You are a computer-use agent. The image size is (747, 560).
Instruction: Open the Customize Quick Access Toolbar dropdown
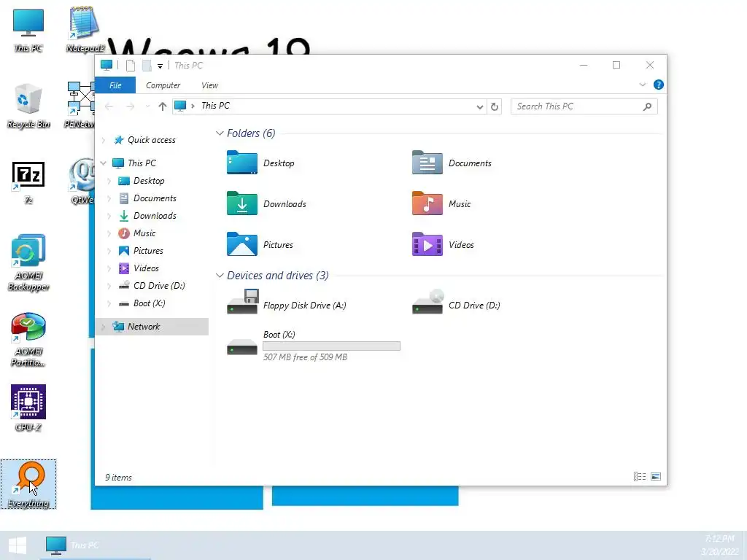coord(160,66)
